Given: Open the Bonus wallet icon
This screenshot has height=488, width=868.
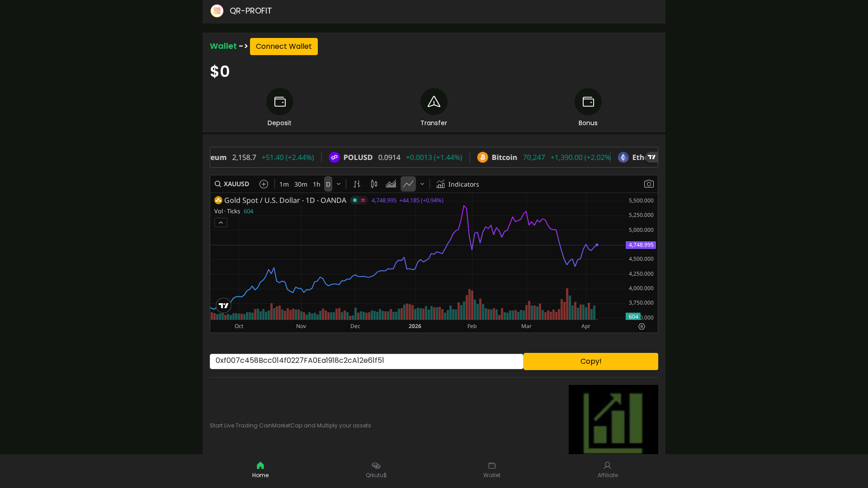Looking at the screenshot, I should point(588,102).
